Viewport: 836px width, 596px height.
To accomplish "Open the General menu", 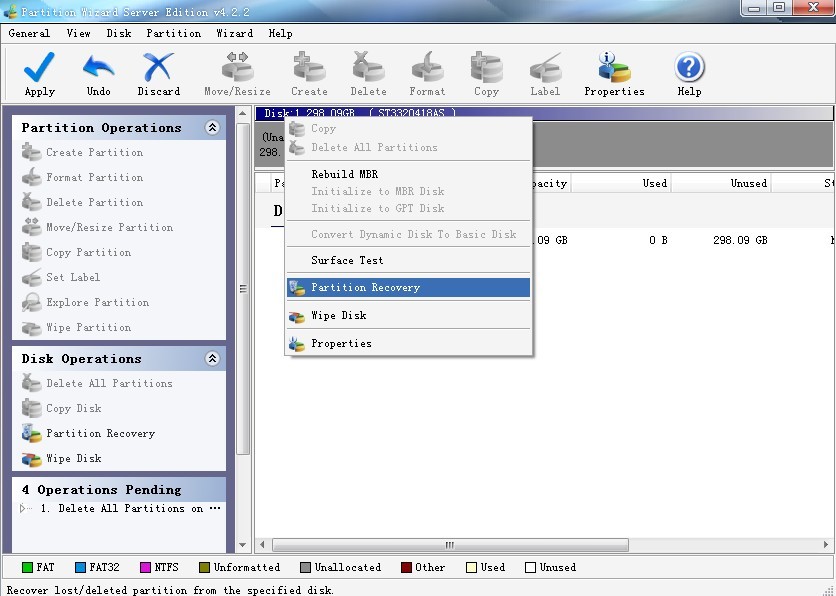I will click(x=29, y=33).
